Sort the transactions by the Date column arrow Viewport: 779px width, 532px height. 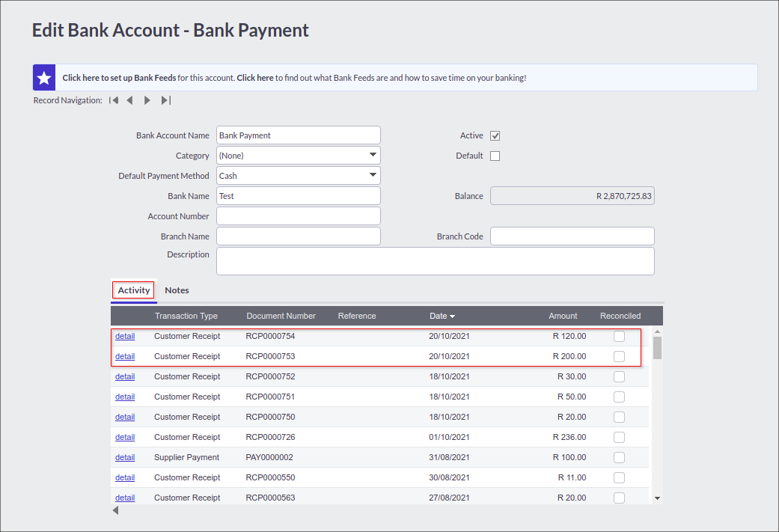[452, 316]
